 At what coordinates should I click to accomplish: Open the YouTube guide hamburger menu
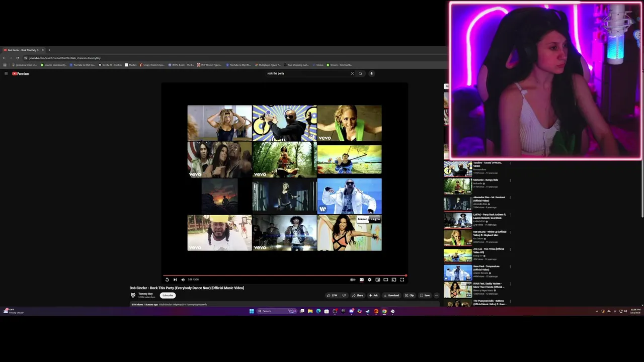point(6,73)
